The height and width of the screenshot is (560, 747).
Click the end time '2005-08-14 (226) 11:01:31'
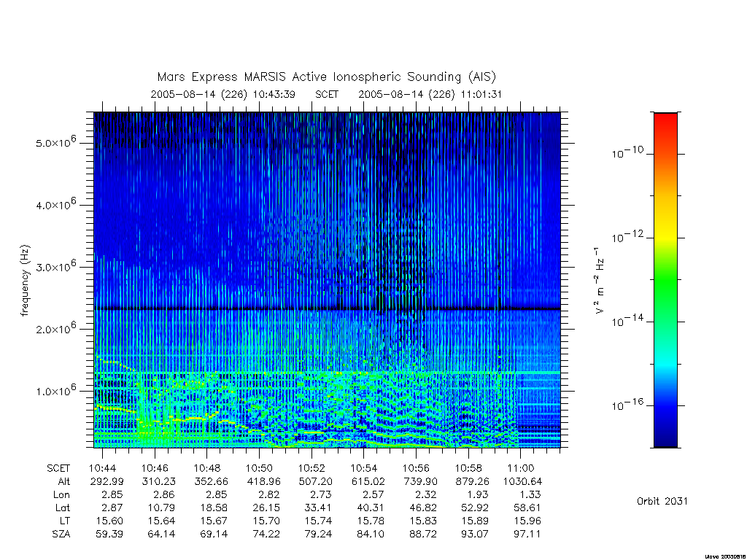click(x=430, y=94)
